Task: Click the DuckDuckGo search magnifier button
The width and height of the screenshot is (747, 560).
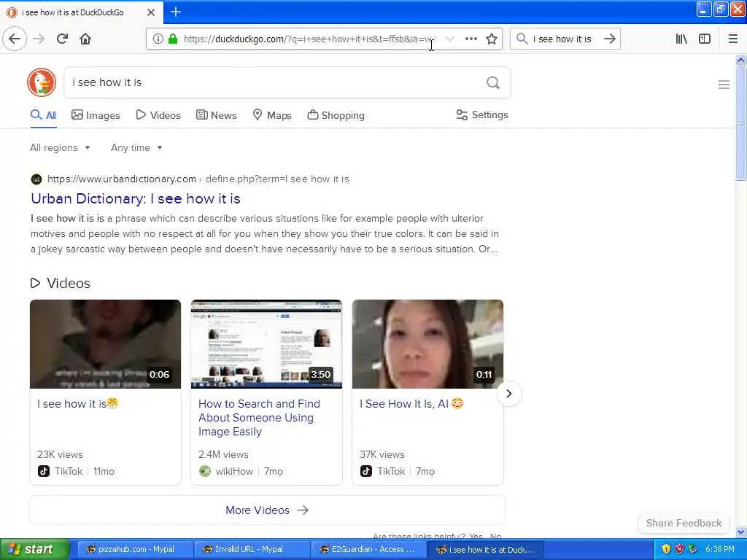Action: pyautogui.click(x=493, y=83)
